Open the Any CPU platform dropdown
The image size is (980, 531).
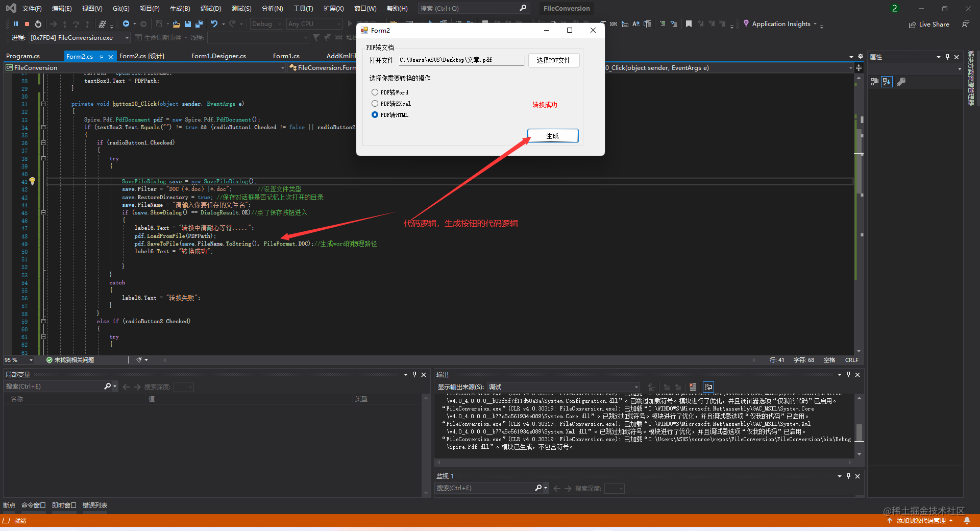point(314,24)
